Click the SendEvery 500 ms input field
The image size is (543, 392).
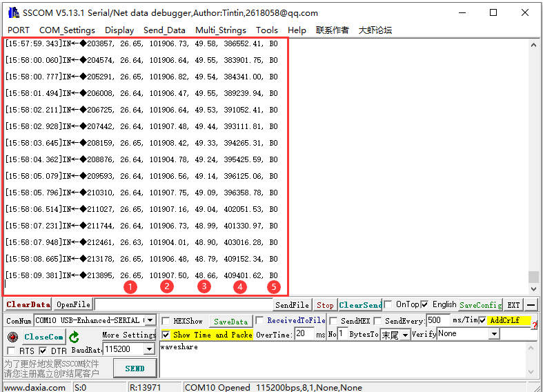coord(437,320)
